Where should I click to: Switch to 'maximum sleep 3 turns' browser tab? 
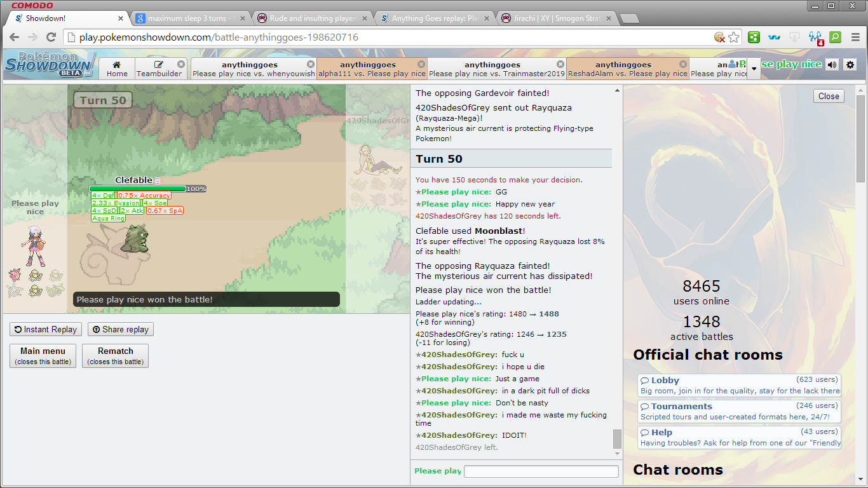click(189, 18)
